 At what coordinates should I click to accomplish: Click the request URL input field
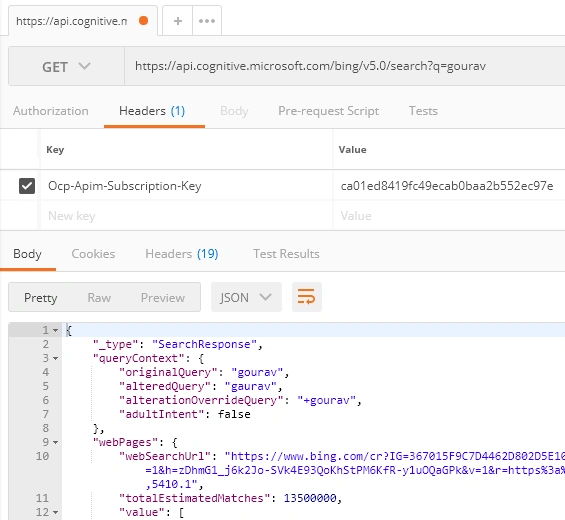tap(344, 66)
